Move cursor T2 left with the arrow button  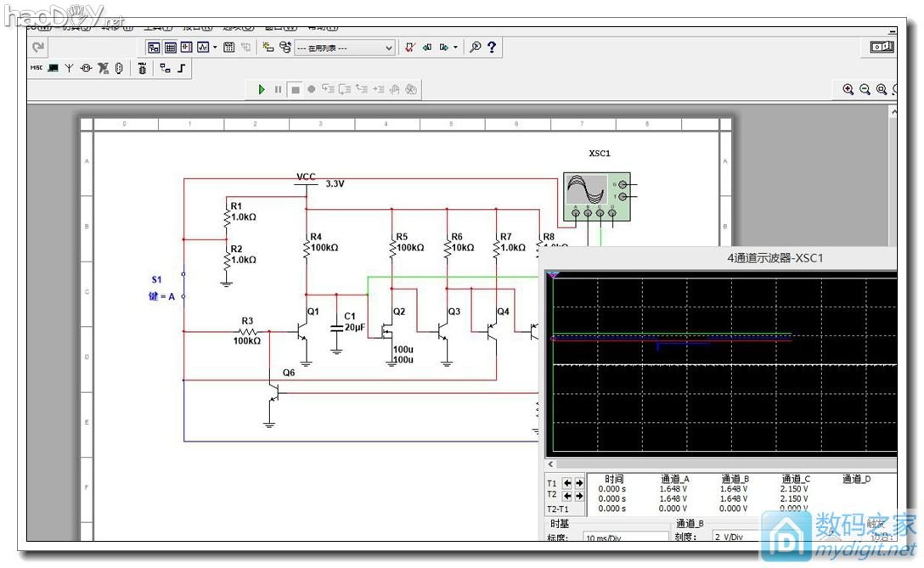[568, 496]
